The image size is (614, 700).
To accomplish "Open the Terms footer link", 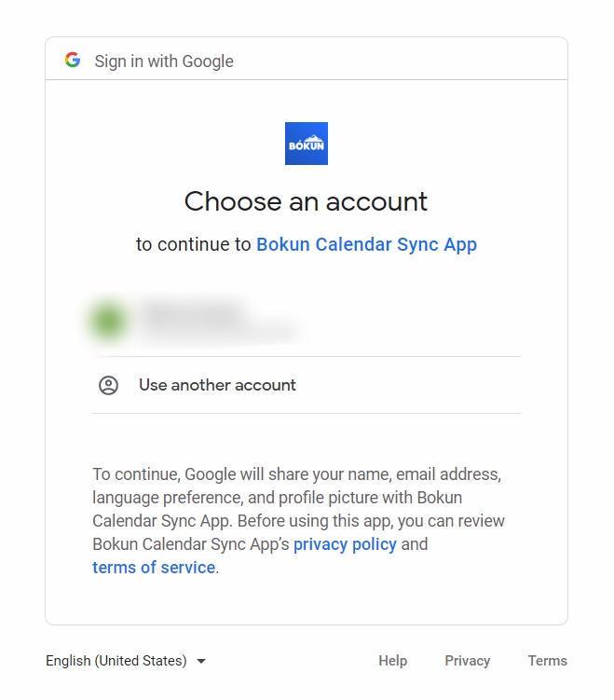I will pyautogui.click(x=548, y=661).
